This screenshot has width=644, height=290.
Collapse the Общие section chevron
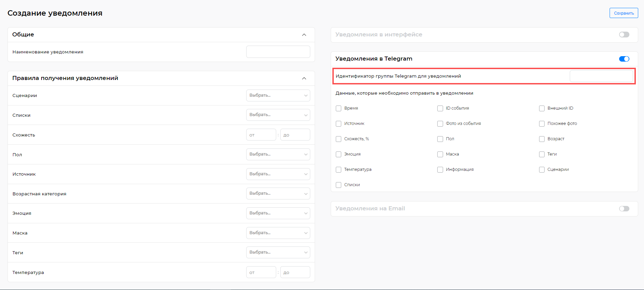pyautogui.click(x=304, y=35)
